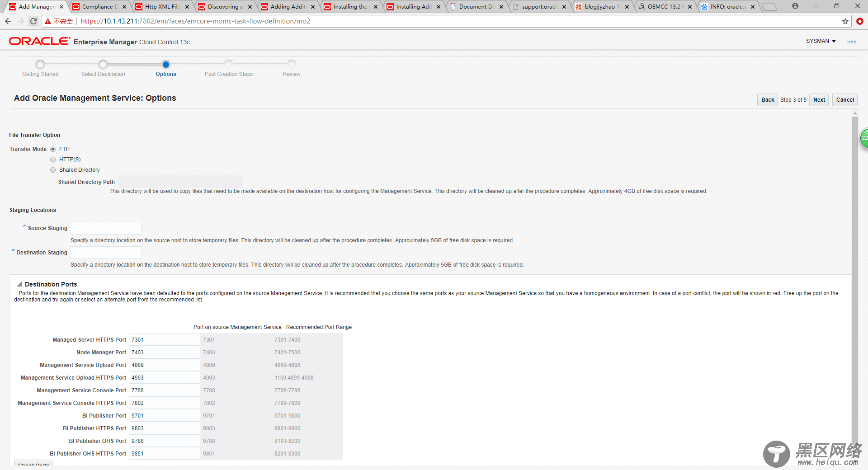Click the insecure connection warning icon
Screen dimensions: 868x470
click(48, 21)
